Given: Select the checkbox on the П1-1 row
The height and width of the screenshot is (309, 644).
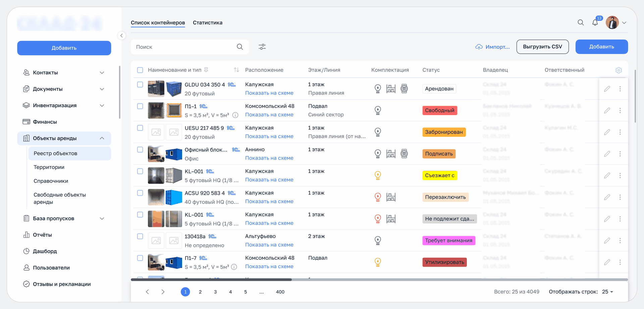Looking at the screenshot, I should tap(140, 106).
